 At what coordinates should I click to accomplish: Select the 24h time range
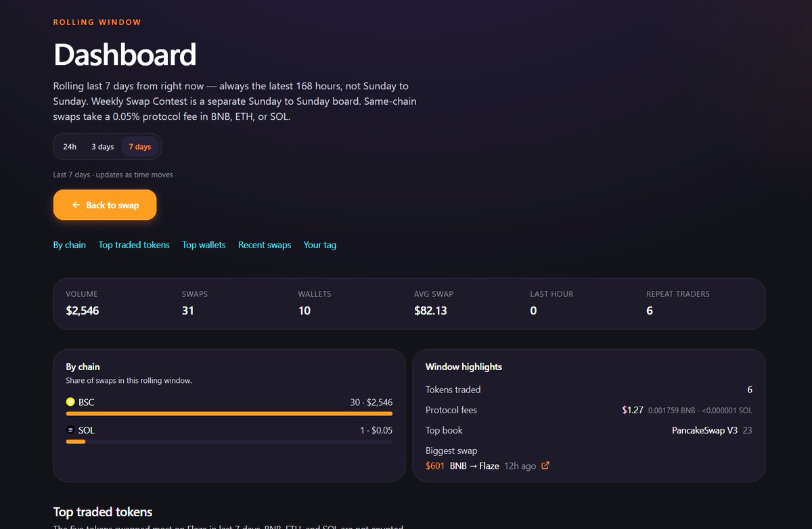[x=70, y=147]
